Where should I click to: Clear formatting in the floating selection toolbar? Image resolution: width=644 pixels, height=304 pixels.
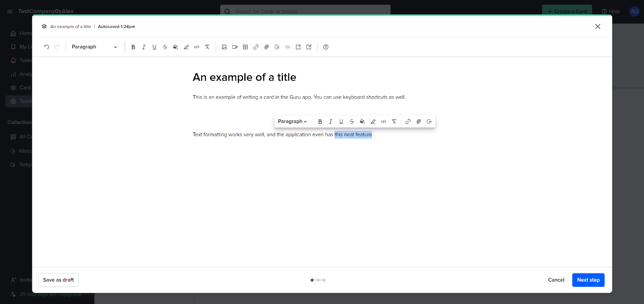pyautogui.click(x=394, y=122)
